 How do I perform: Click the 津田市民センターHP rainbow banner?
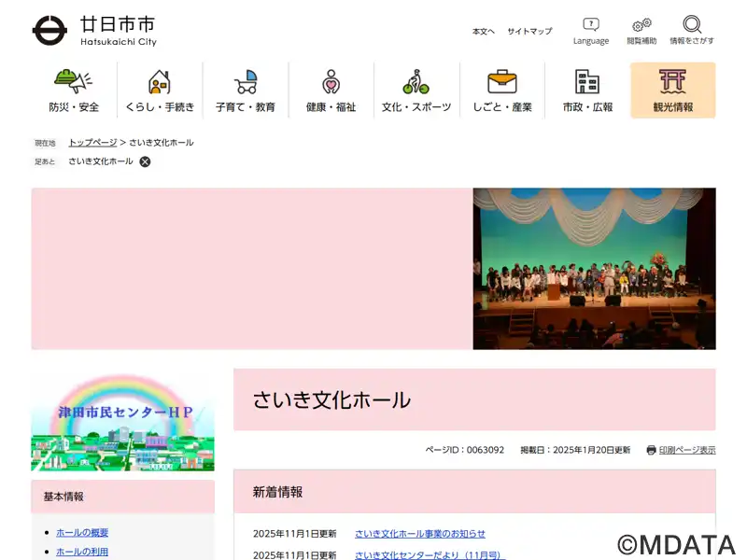tap(123, 422)
